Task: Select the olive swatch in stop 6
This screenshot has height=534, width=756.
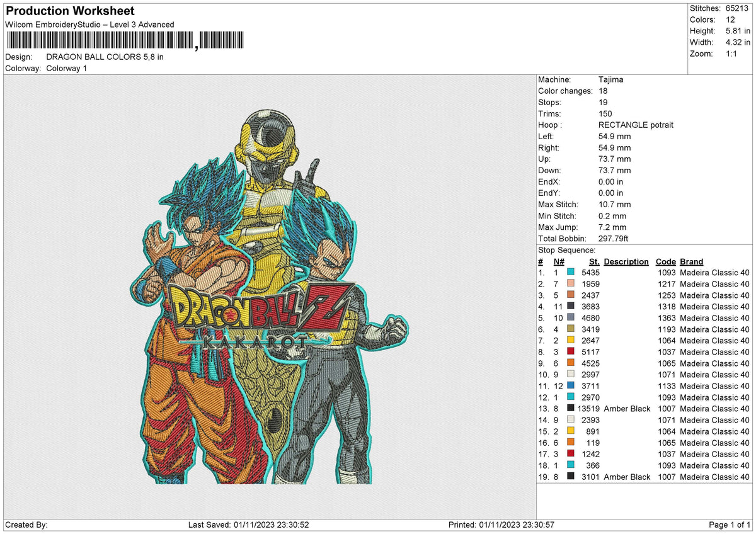Action: pos(571,329)
